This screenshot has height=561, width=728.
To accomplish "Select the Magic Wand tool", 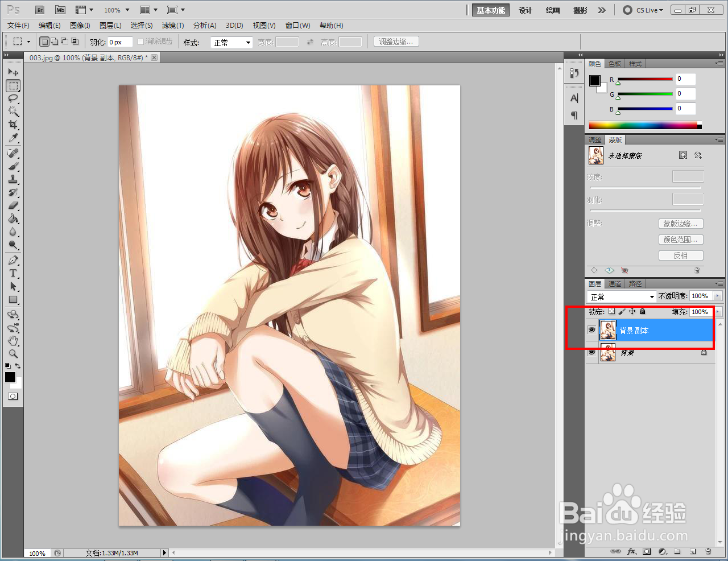I will (x=13, y=112).
